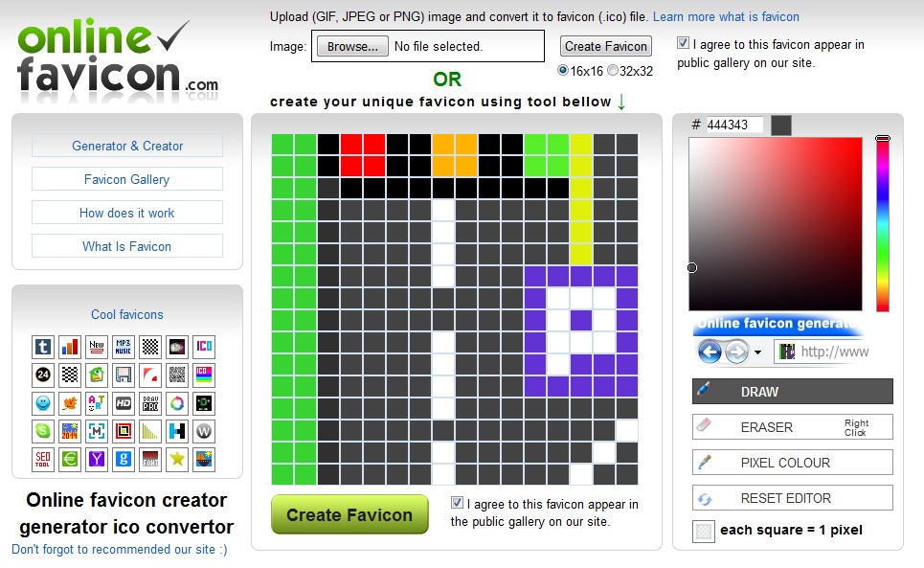This screenshot has height=568, width=924.
Task: Choose the HD badge favicon
Action: coord(124,403)
